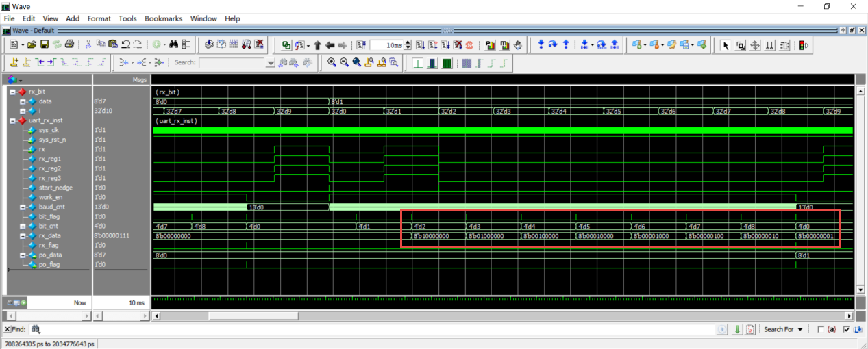Click the Step Over curved-arrow icon
868x349 pixels.
click(x=553, y=44)
